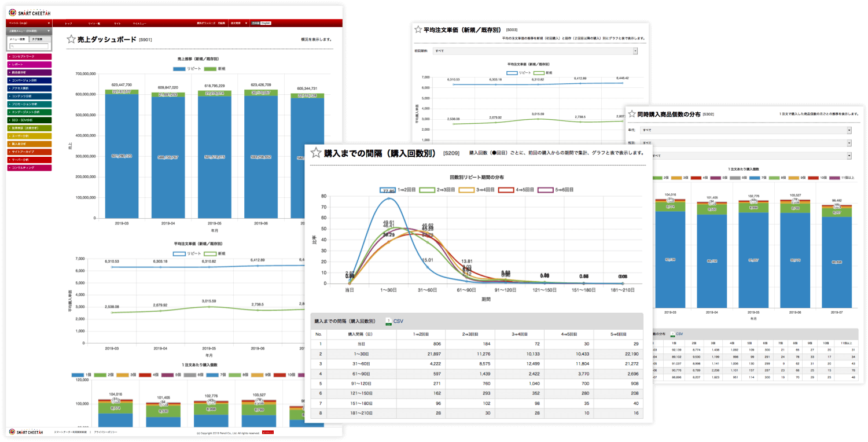Click the star next to 同時購入商品個数の分布

pos(631,114)
